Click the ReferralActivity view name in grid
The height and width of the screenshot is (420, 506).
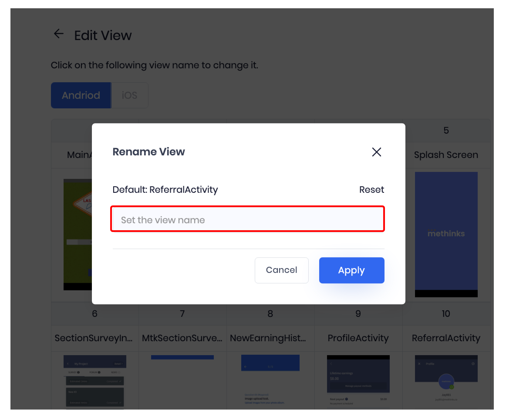pos(446,338)
